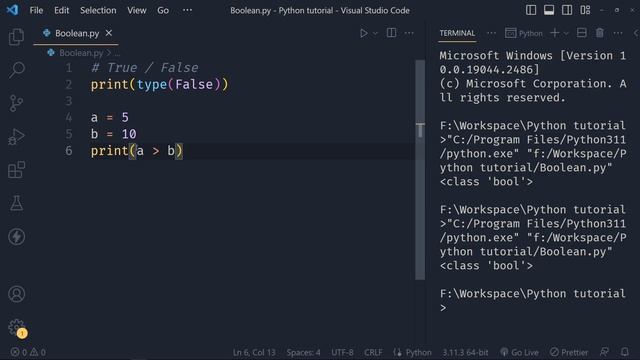Toggle the Panel layout button
The height and width of the screenshot is (360, 640).
coord(549,10)
